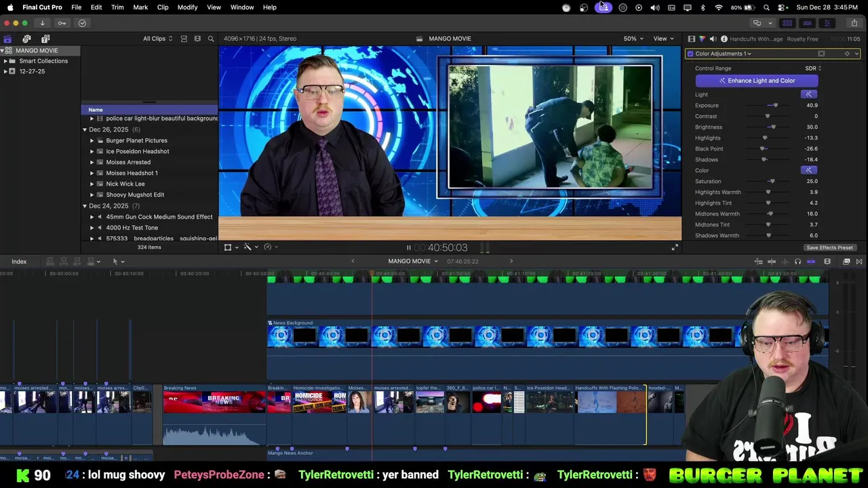The image size is (868, 488).
Task: Expand the 12-27-25 event
Action: pos(5,71)
